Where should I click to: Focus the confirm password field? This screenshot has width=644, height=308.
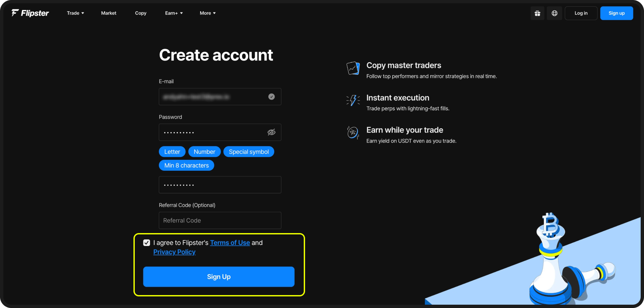point(220,185)
